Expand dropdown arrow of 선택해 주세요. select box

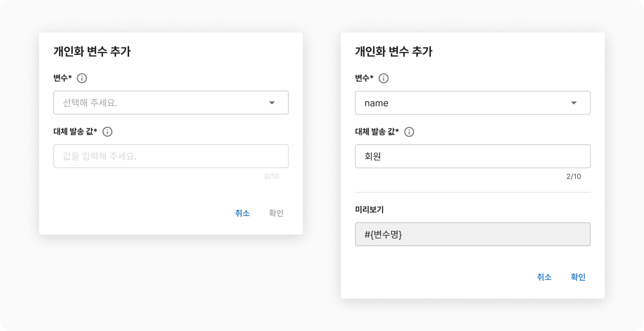pyautogui.click(x=272, y=103)
